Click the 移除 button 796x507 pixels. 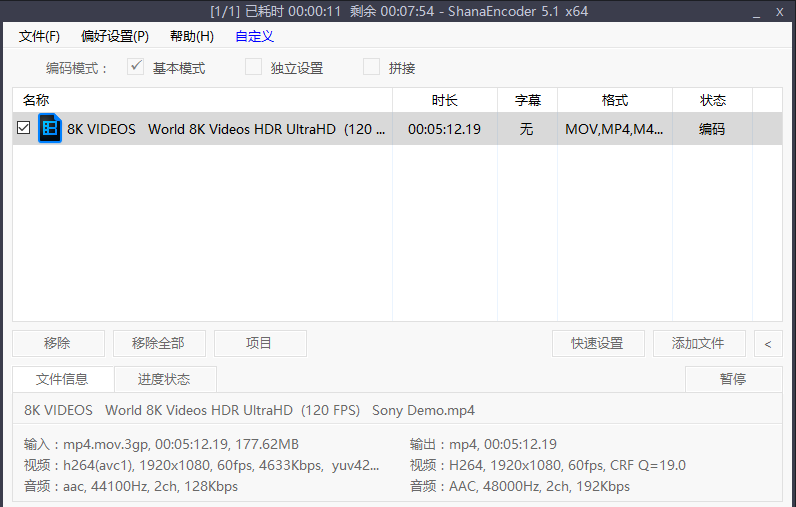tap(58, 344)
